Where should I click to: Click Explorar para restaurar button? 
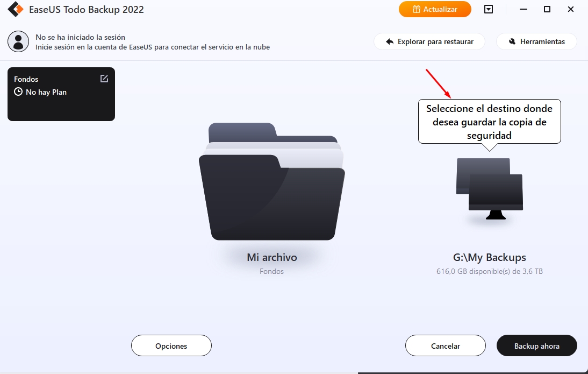click(x=429, y=41)
